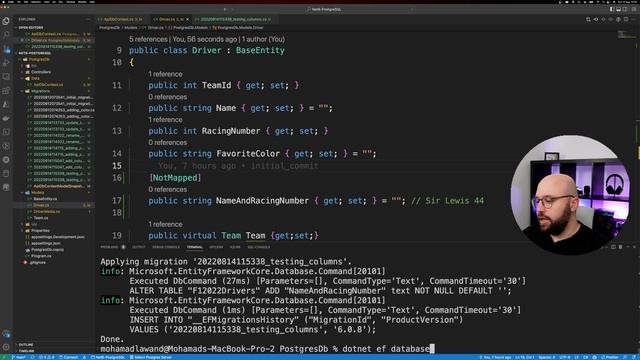This screenshot has width=640, height=360.
Task: Open editor More Actions ellipsis
Action: tap(633, 19)
